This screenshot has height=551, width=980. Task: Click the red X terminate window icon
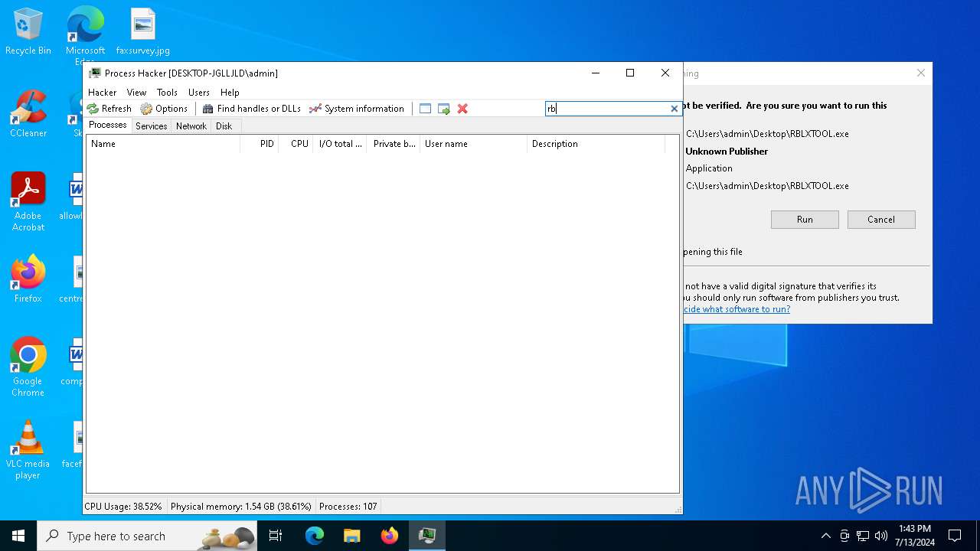coord(462,109)
